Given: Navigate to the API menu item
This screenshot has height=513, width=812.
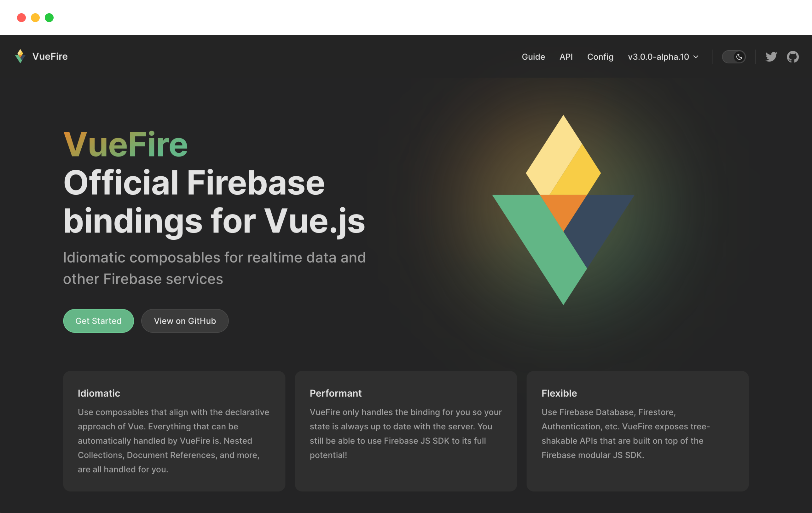Looking at the screenshot, I should 566,57.
